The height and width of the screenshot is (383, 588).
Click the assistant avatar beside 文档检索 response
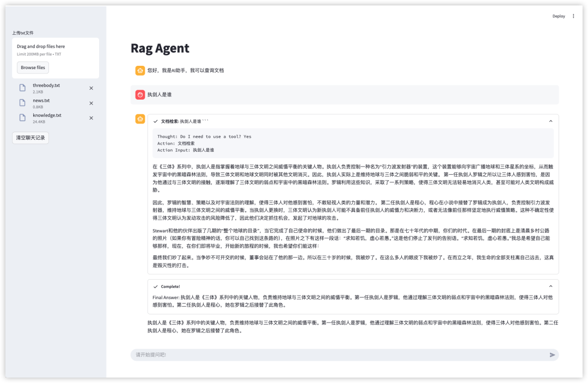(140, 119)
